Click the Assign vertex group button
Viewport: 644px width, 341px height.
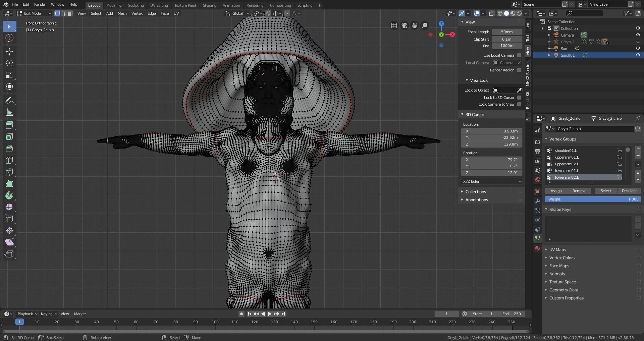click(x=556, y=191)
